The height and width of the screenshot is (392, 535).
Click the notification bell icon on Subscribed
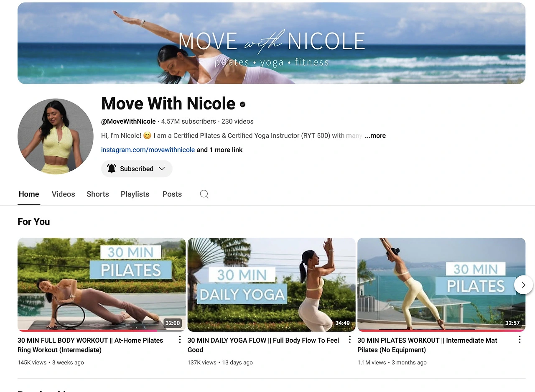tap(112, 168)
